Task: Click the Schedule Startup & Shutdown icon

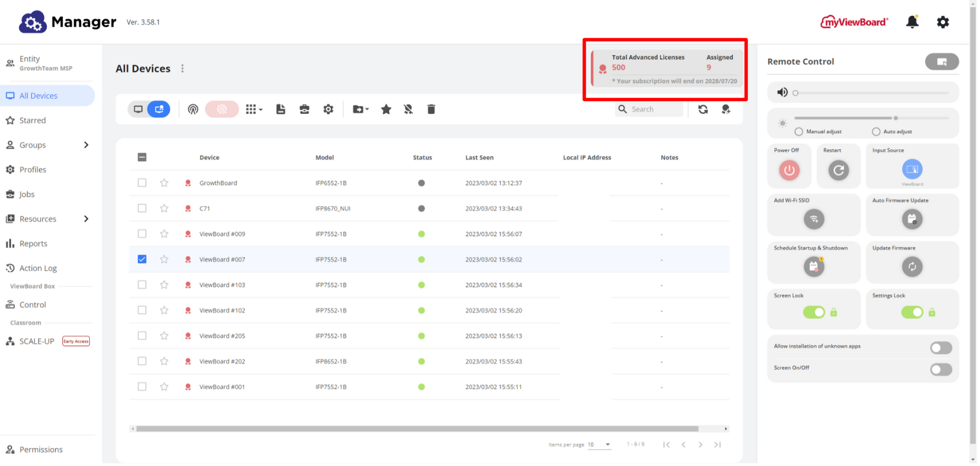Action: (x=814, y=267)
